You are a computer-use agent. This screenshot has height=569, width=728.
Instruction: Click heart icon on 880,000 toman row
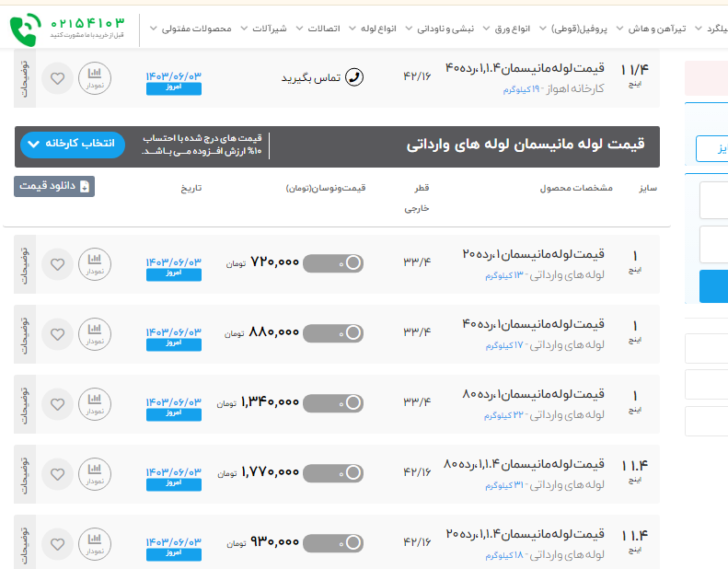click(x=57, y=334)
